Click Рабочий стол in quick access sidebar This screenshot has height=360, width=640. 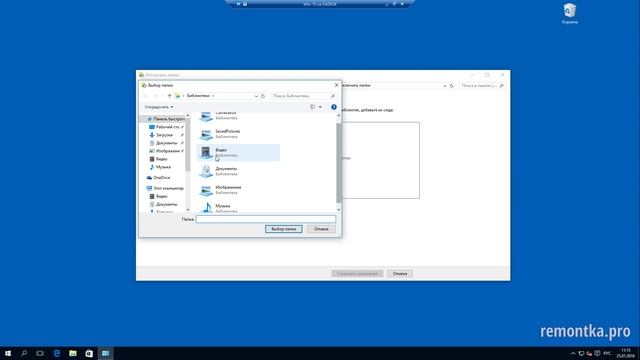click(167, 127)
